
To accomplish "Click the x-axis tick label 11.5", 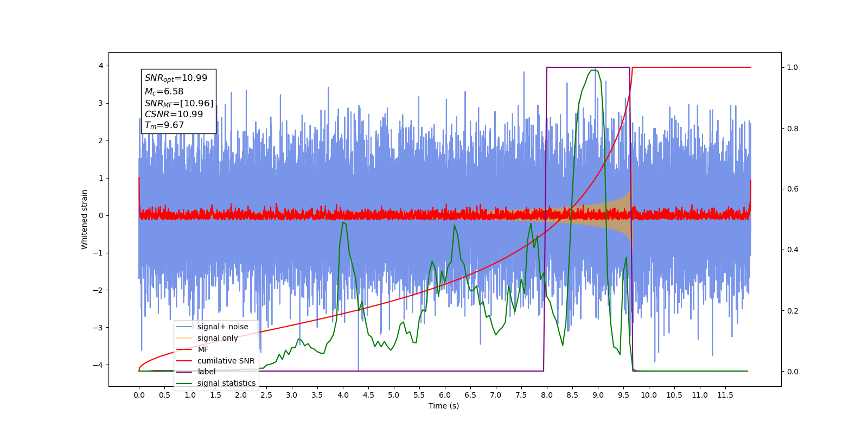I will coord(725,395).
